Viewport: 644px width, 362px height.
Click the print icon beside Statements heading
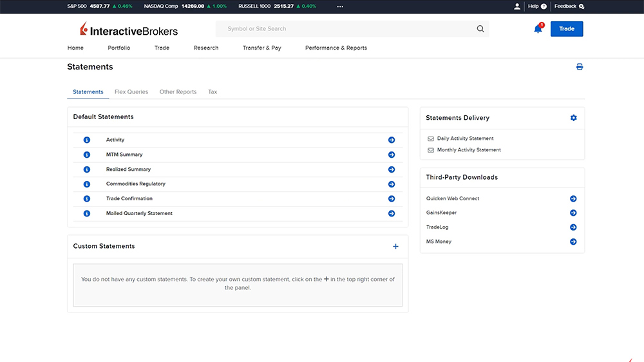tap(580, 67)
